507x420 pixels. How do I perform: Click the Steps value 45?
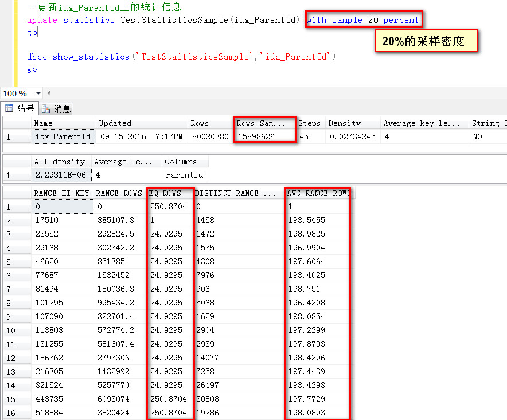[x=310, y=136]
